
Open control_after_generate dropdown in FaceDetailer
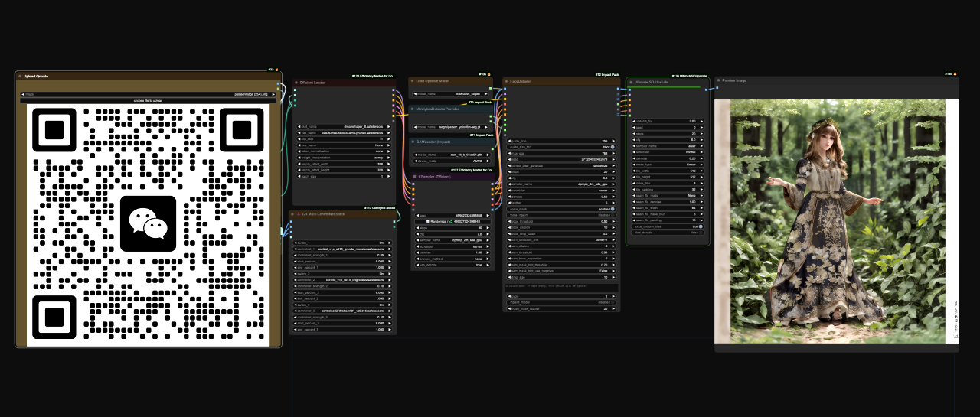pyautogui.click(x=561, y=165)
